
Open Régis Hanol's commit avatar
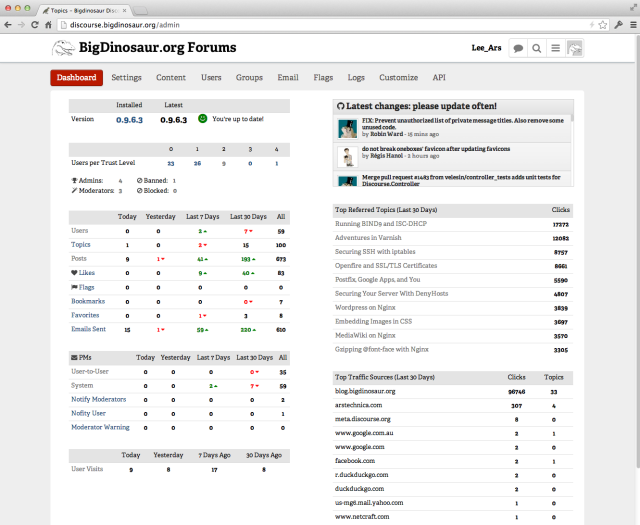coord(348,157)
